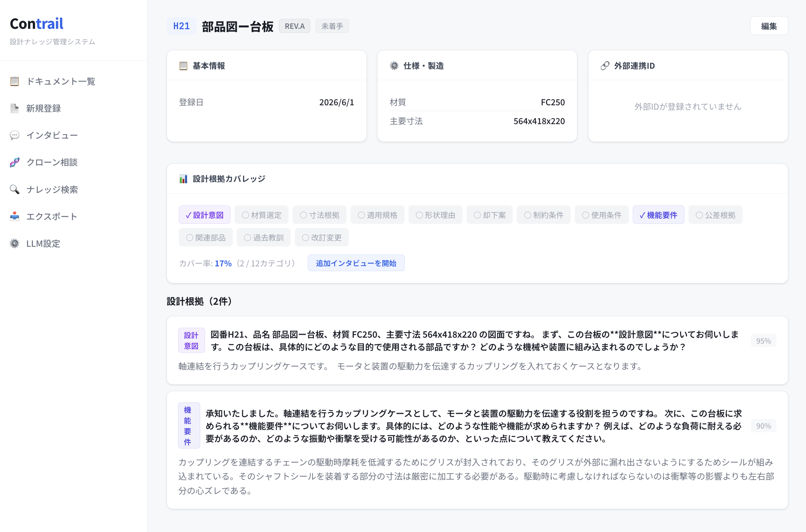The image size is (806, 532).
Task: Select the 改訂変更 category chip
Action: pyautogui.click(x=322, y=238)
